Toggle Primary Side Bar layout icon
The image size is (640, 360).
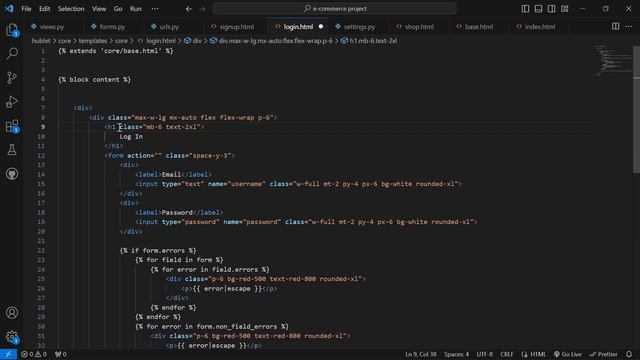tap(525, 9)
